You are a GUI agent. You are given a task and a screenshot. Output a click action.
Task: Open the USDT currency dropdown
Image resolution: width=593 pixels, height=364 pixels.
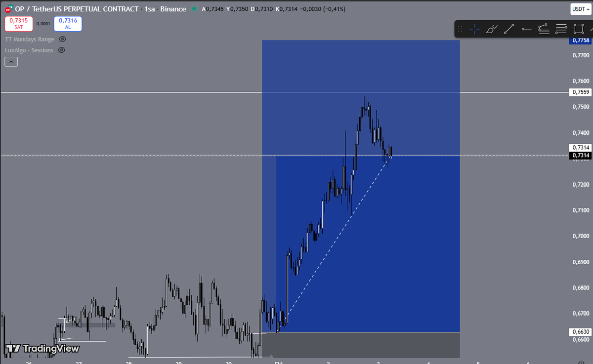[x=580, y=9]
